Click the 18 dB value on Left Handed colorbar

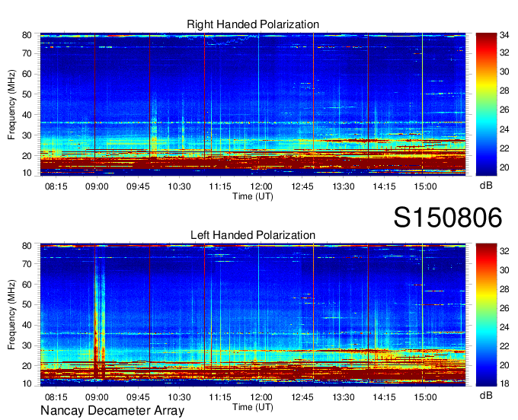pyautogui.click(x=504, y=383)
